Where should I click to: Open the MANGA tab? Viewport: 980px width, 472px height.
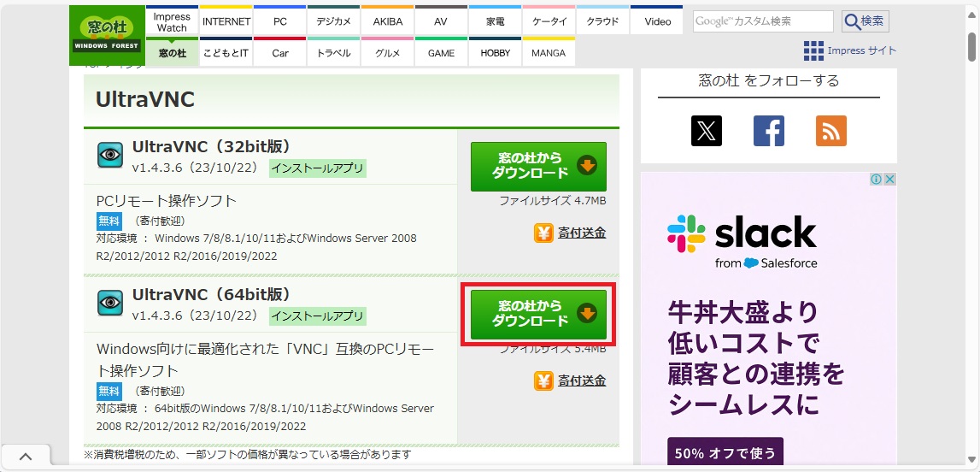pos(549,52)
